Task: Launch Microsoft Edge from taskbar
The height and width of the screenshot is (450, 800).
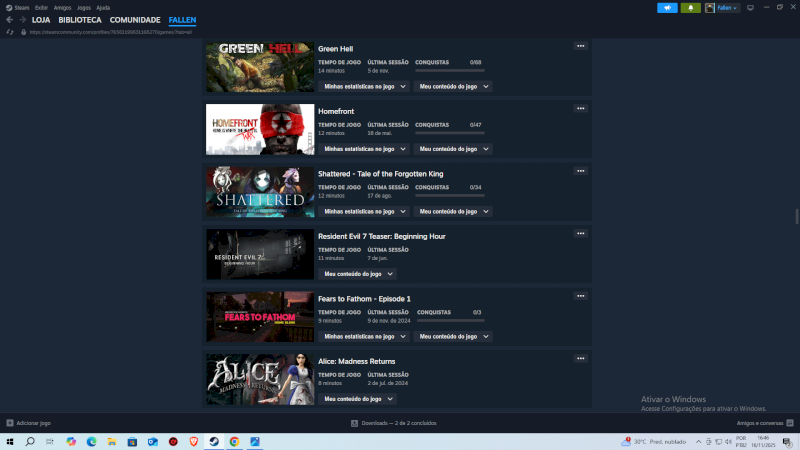Action: tap(91, 442)
